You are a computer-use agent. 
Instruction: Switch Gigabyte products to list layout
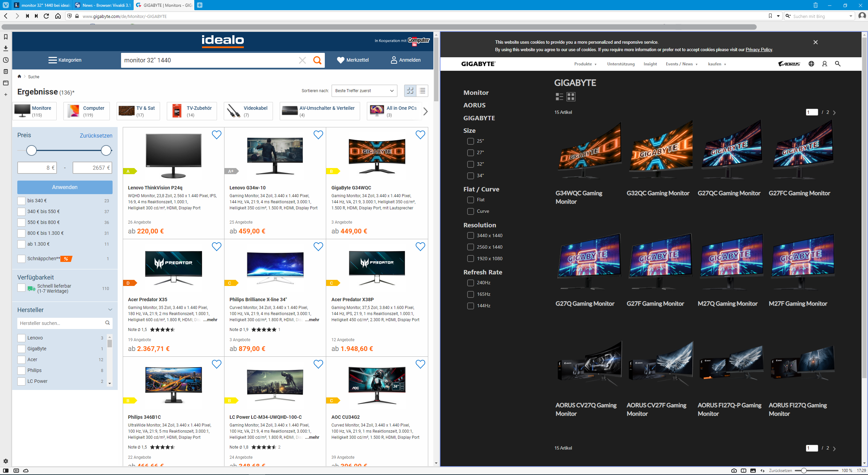click(x=559, y=97)
